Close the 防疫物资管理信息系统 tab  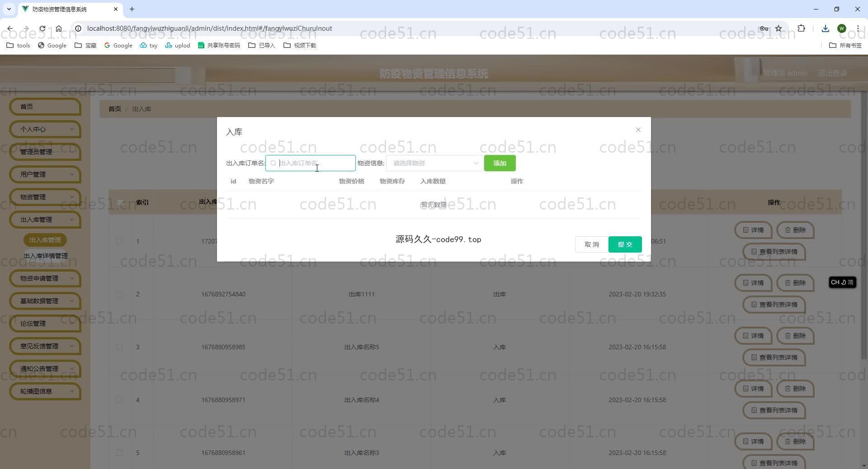116,9
